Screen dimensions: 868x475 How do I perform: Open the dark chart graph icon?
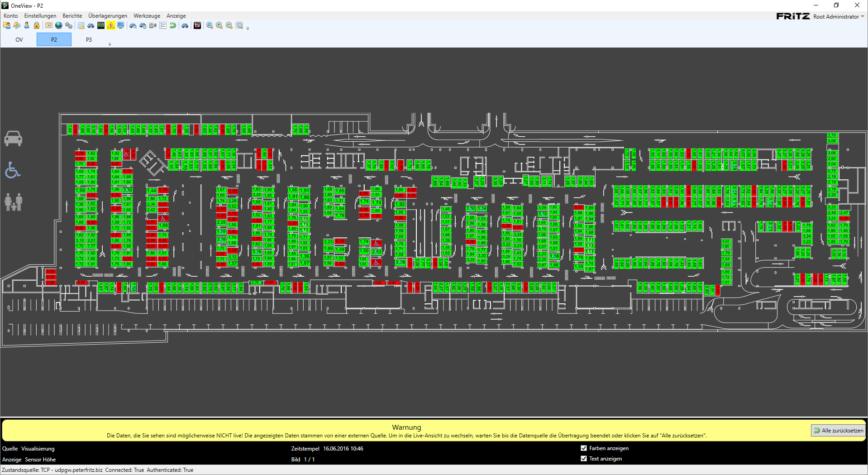click(197, 25)
